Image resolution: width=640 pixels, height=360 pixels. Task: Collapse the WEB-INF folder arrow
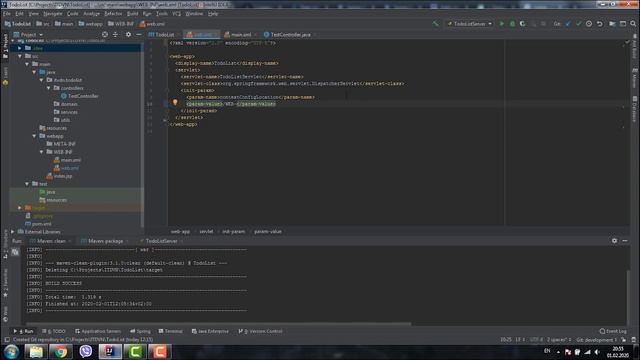42,152
